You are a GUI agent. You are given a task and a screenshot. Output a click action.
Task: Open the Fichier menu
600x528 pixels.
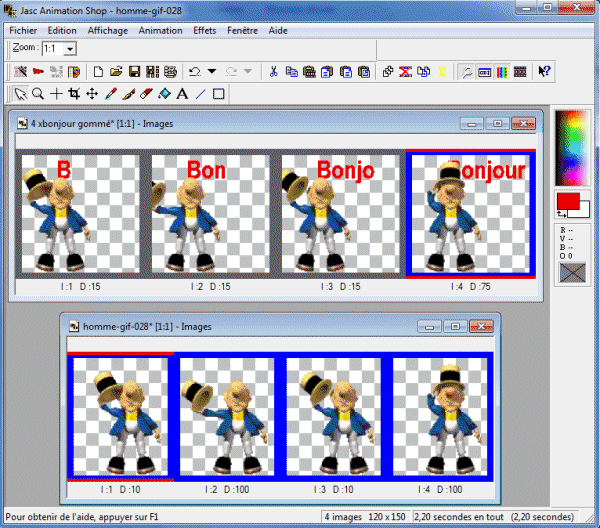(23, 31)
